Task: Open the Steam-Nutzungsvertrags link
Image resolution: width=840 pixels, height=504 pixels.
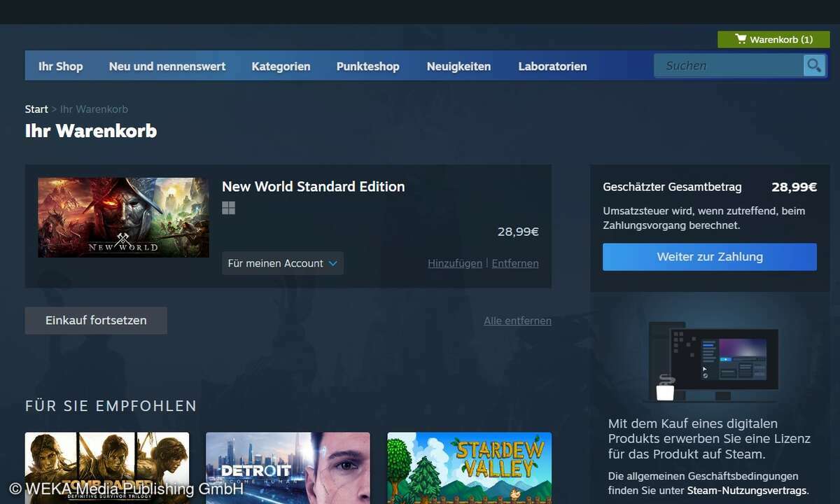Action: [x=748, y=491]
